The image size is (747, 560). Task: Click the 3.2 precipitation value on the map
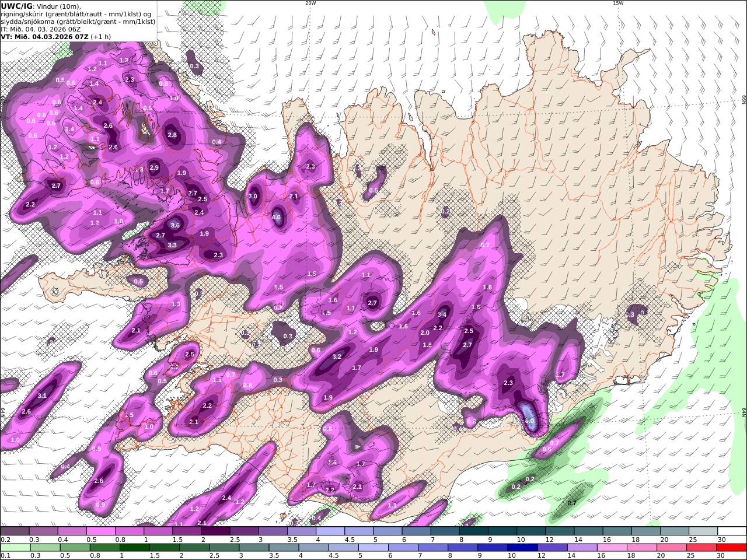[x=337, y=356]
